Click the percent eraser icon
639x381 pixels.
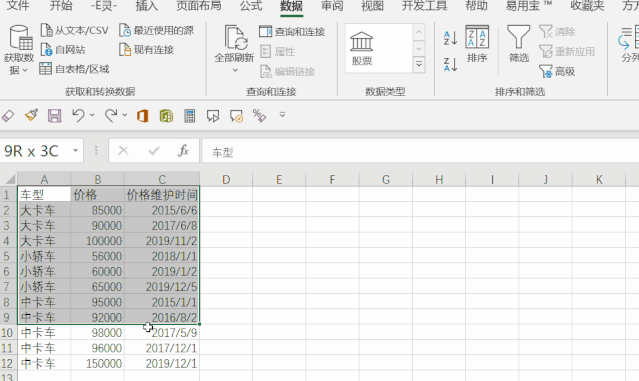(x=260, y=116)
